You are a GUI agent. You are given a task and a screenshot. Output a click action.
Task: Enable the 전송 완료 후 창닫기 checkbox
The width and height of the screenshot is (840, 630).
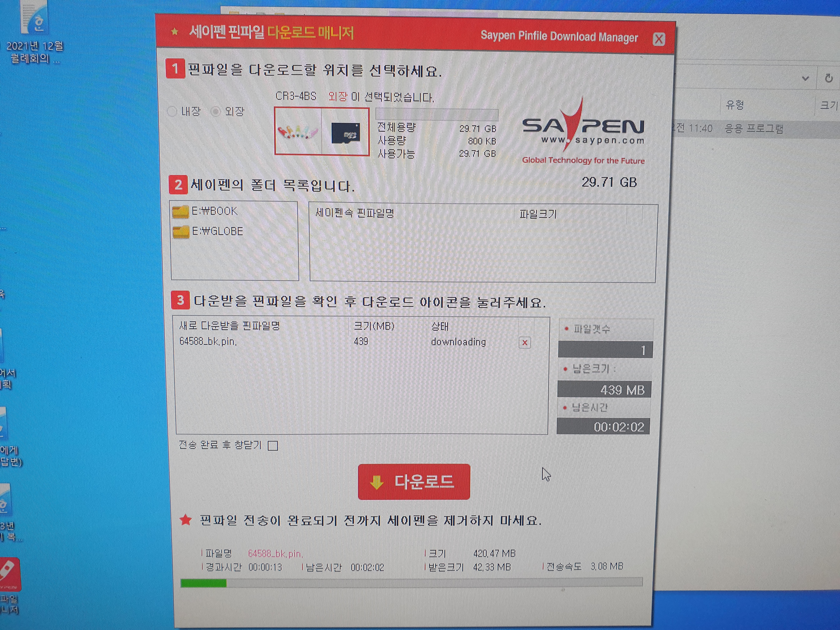273,445
